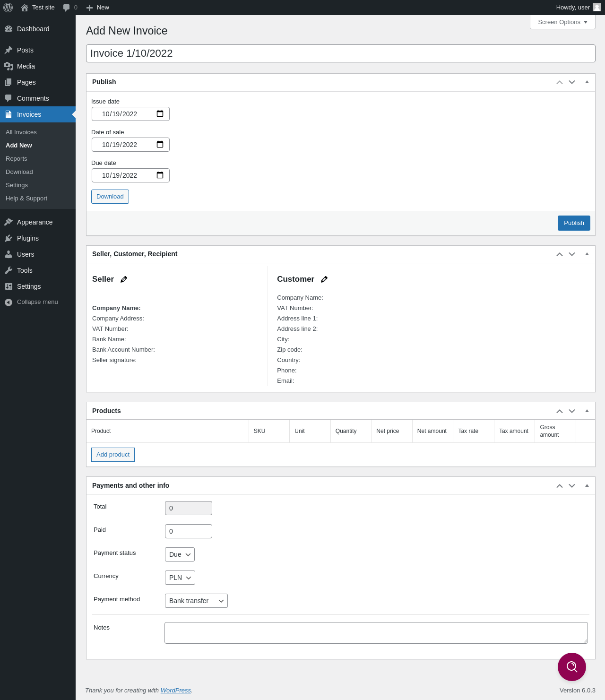Open the Currency dropdown
The height and width of the screenshot is (700, 605).
[180, 578]
